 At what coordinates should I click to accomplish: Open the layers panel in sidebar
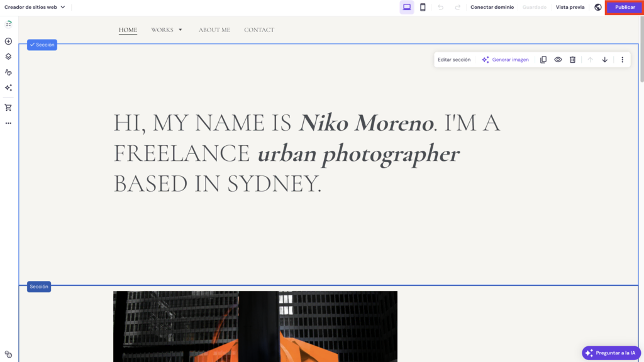[8, 57]
